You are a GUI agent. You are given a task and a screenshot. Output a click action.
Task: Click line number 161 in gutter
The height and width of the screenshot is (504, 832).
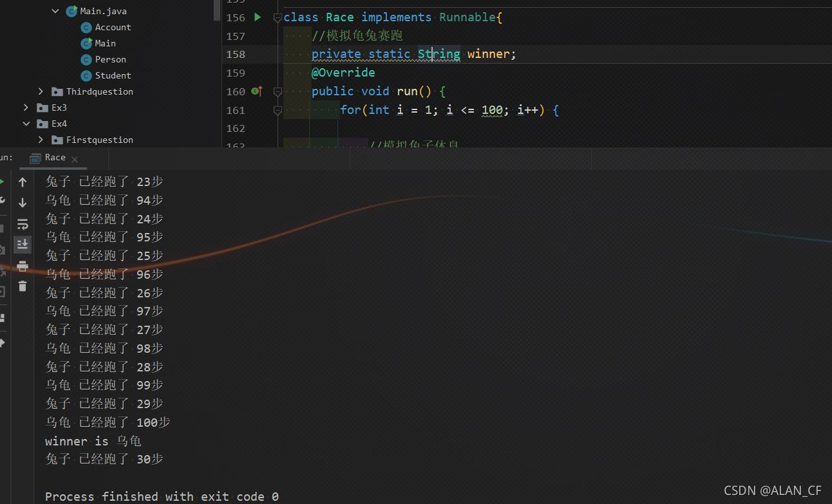tap(236, 111)
